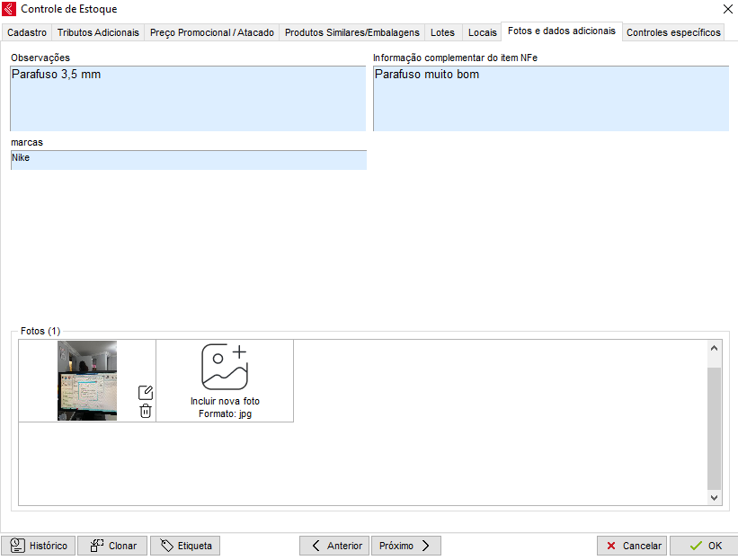Delete the photo using trash icon
Viewport: 738px width, 560px height.
point(146,411)
